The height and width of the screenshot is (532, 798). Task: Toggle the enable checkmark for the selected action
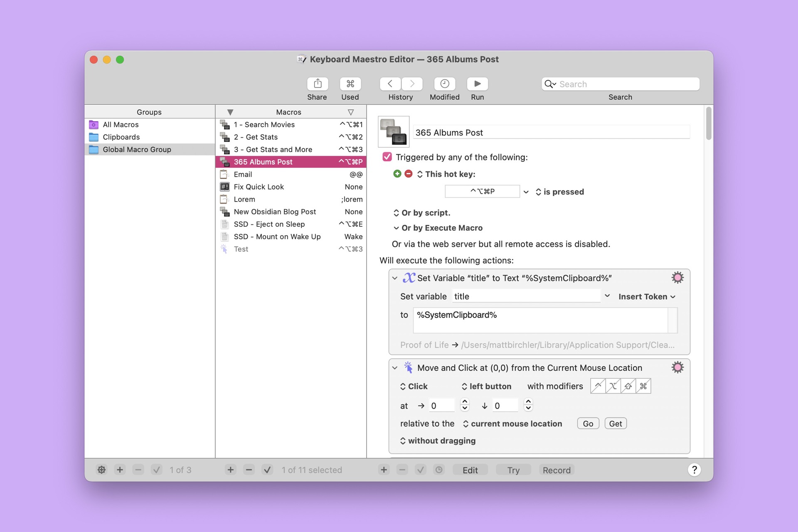click(421, 470)
